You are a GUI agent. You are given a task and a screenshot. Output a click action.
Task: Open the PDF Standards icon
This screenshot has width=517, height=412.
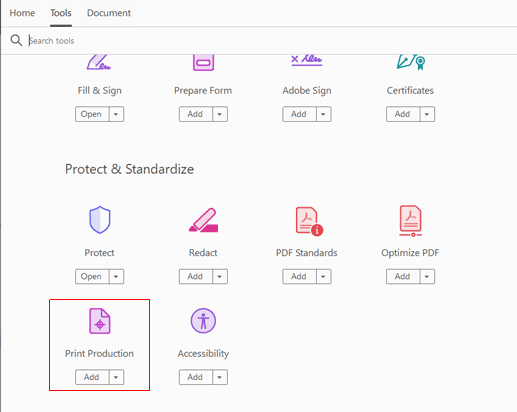click(x=309, y=221)
